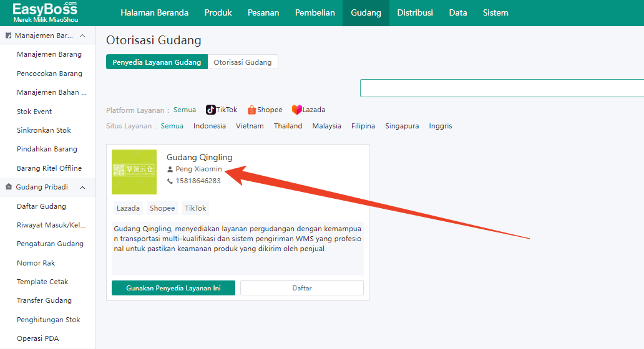Filter site by Malaysia
This screenshot has width=644, height=349.
326,126
